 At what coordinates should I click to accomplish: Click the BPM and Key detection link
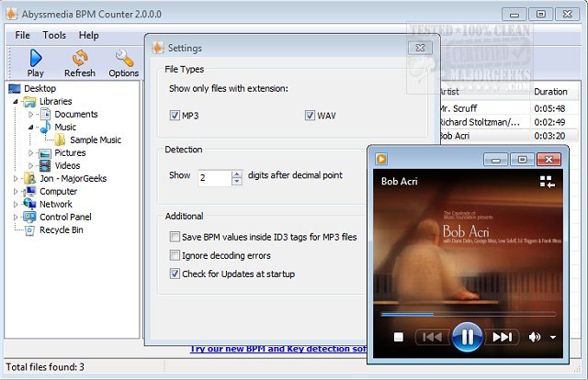(x=278, y=349)
